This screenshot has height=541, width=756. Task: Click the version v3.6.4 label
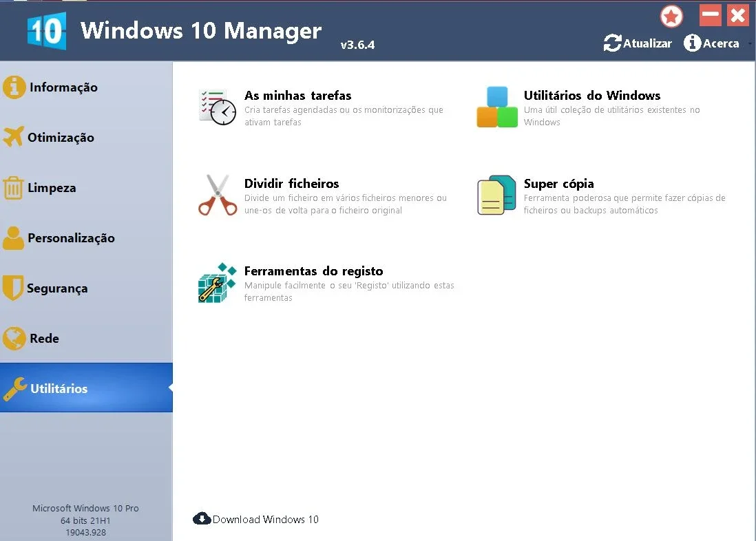click(x=357, y=45)
